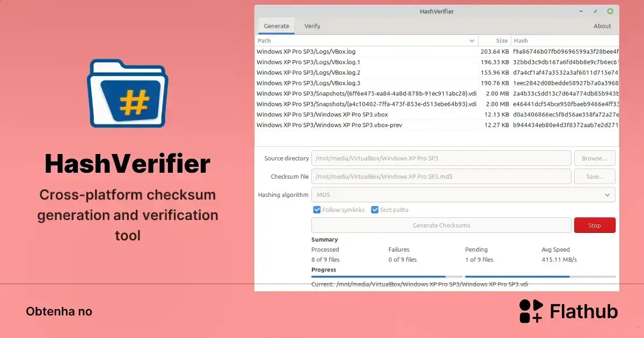Click the Flathub wordmark text
Viewport: 644px width, 338px height.
click(584, 311)
